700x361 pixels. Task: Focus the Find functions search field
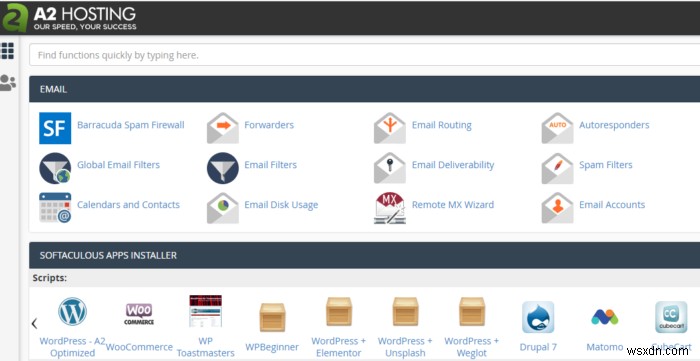click(364, 55)
